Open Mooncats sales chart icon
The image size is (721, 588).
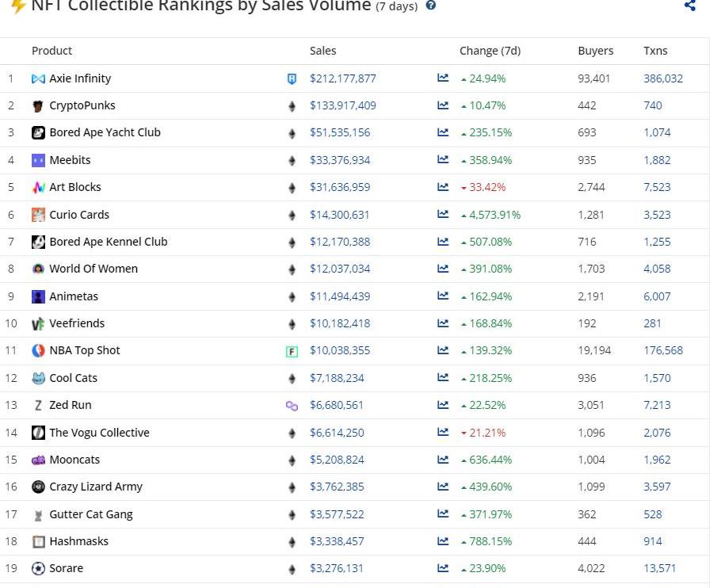coord(443,460)
